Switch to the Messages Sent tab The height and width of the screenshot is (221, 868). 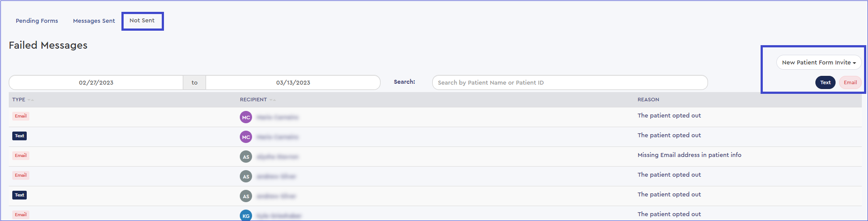pos(94,21)
